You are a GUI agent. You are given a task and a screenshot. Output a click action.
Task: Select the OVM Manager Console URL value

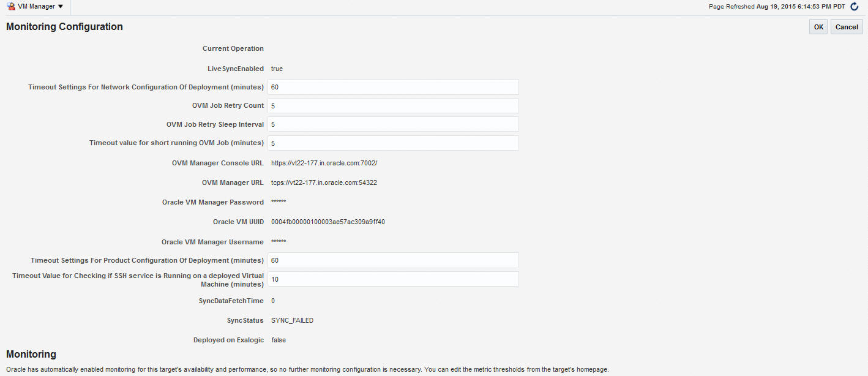324,164
